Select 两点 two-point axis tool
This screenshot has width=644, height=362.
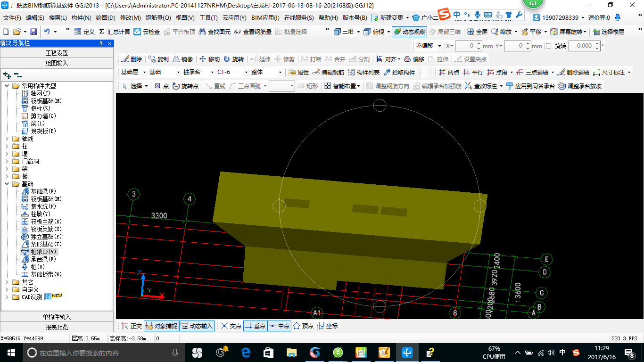[x=449, y=72]
